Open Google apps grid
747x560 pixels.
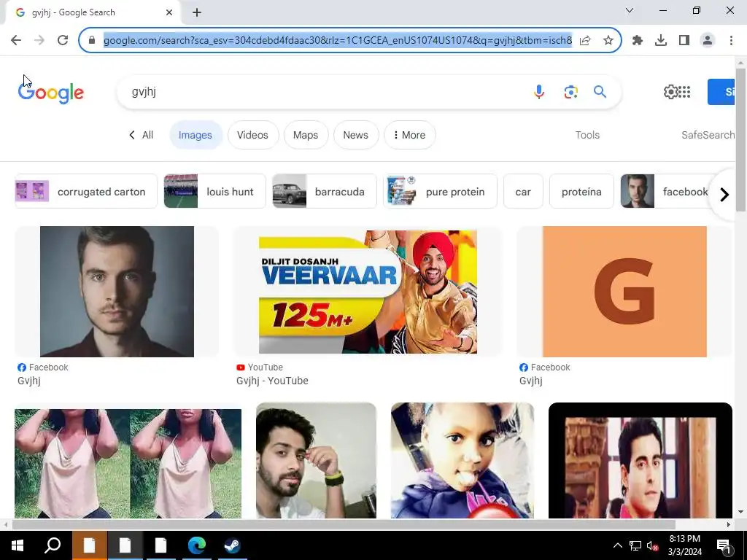684,92
